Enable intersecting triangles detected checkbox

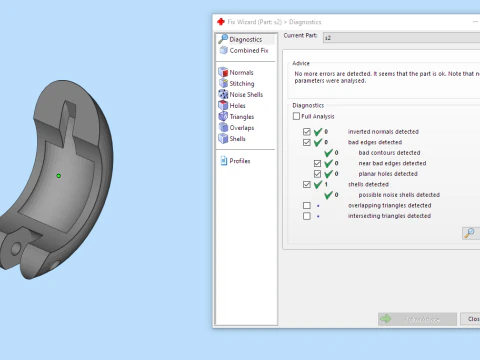307,216
